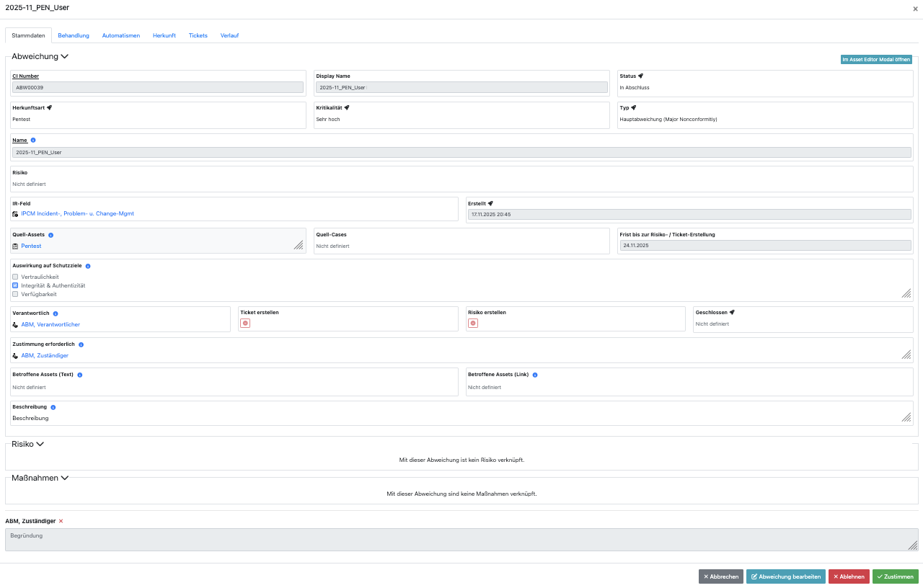Click the red Ticket erstellen icon

pyautogui.click(x=245, y=324)
